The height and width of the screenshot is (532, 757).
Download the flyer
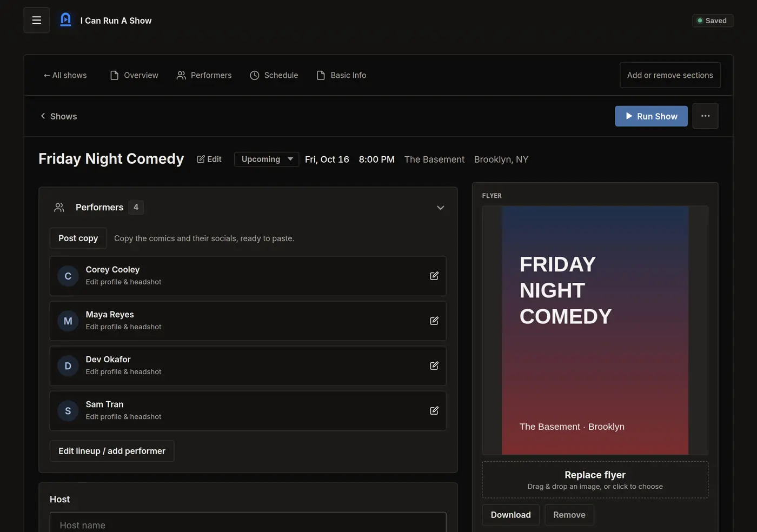coord(511,515)
